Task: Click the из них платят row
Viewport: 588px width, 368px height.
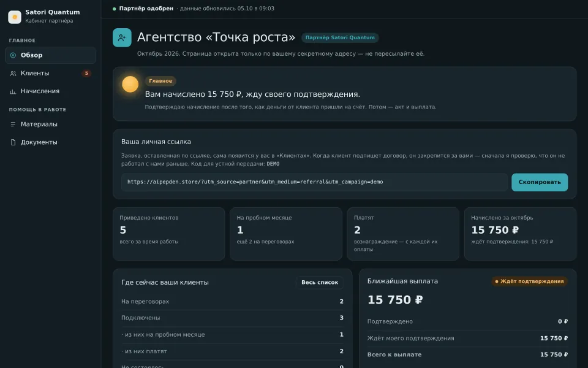Action: 232,351
